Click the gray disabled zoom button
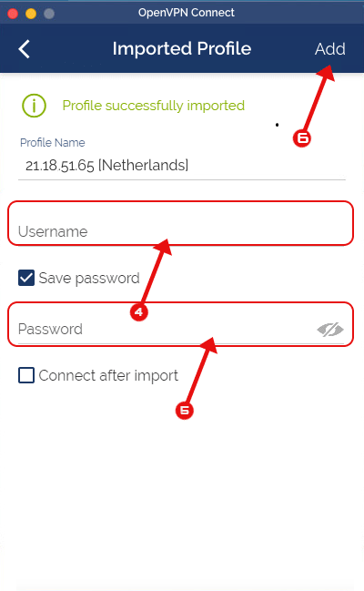Viewport: 364px width, 591px height. tap(49, 14)
